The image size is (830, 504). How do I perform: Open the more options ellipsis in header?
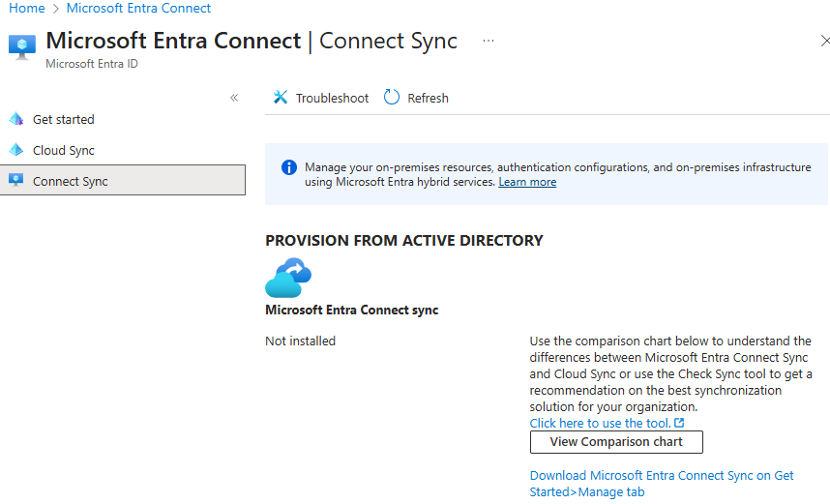(x=489, y=41)
